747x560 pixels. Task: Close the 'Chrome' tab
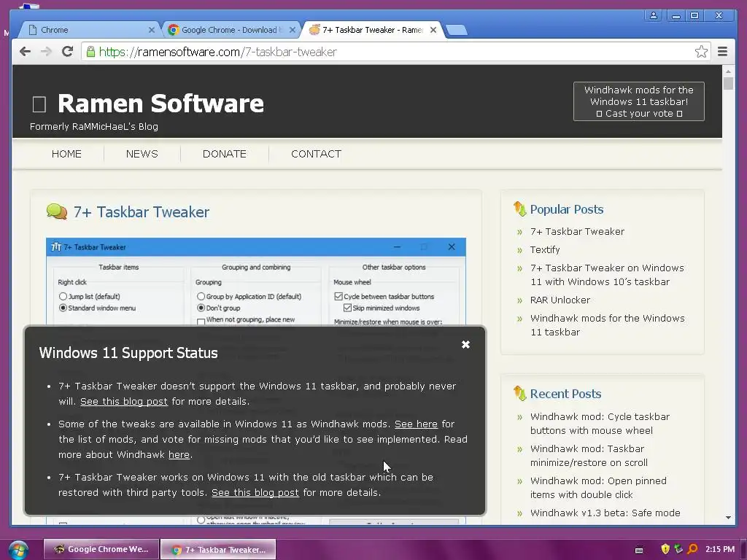point(152,29)
